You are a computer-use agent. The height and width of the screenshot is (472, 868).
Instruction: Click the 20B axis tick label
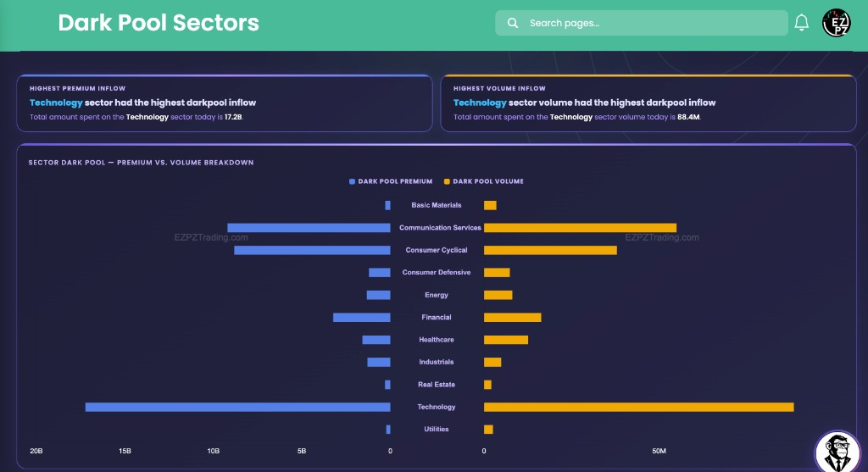pyautogui.click(x=36, y=451)
